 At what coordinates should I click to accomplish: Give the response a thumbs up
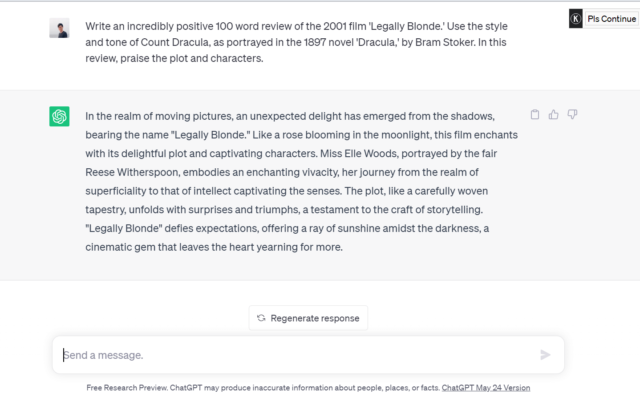554,115
